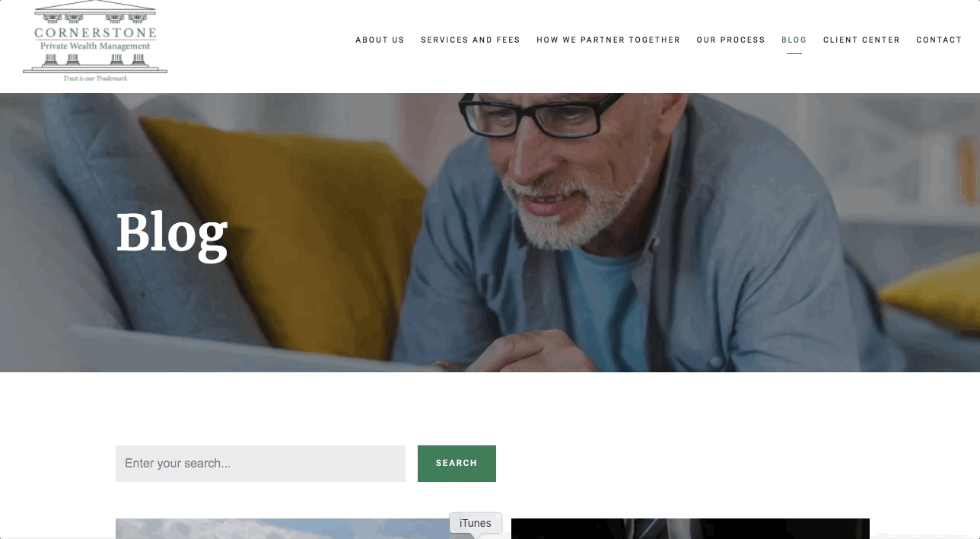Go to Services and Fees page
The width and height of the screenshot is (980, 539).
(x=470, y=40)
